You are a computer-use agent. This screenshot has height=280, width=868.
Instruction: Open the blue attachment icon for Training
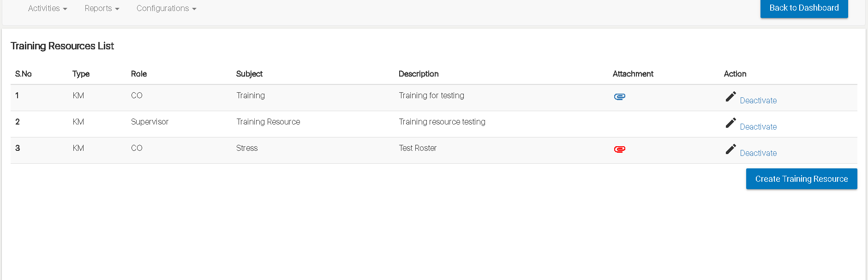(619, 97)
